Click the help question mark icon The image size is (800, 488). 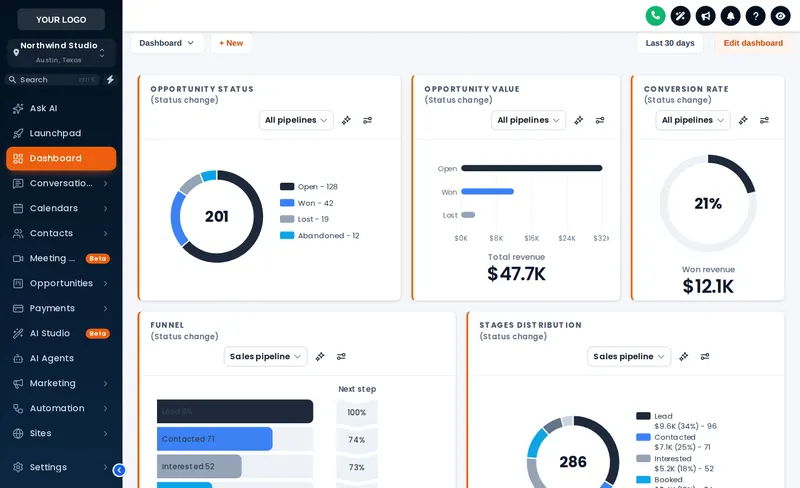[x=755, y=16]
